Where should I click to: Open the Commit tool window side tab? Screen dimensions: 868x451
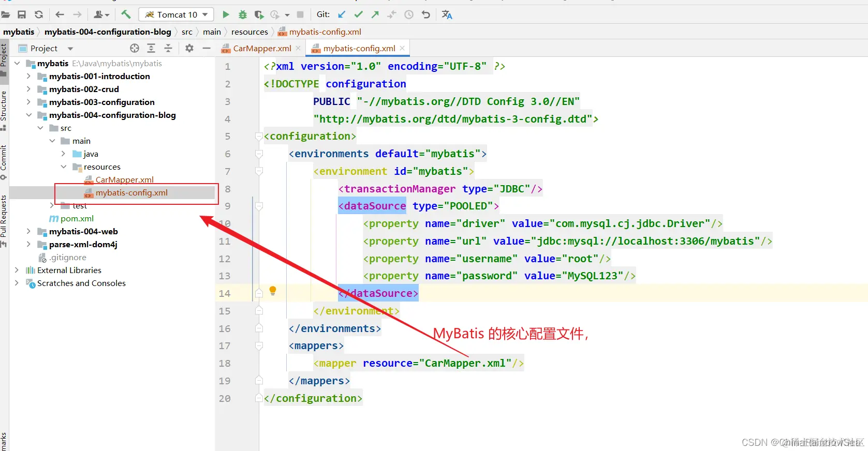pos(4,162)
